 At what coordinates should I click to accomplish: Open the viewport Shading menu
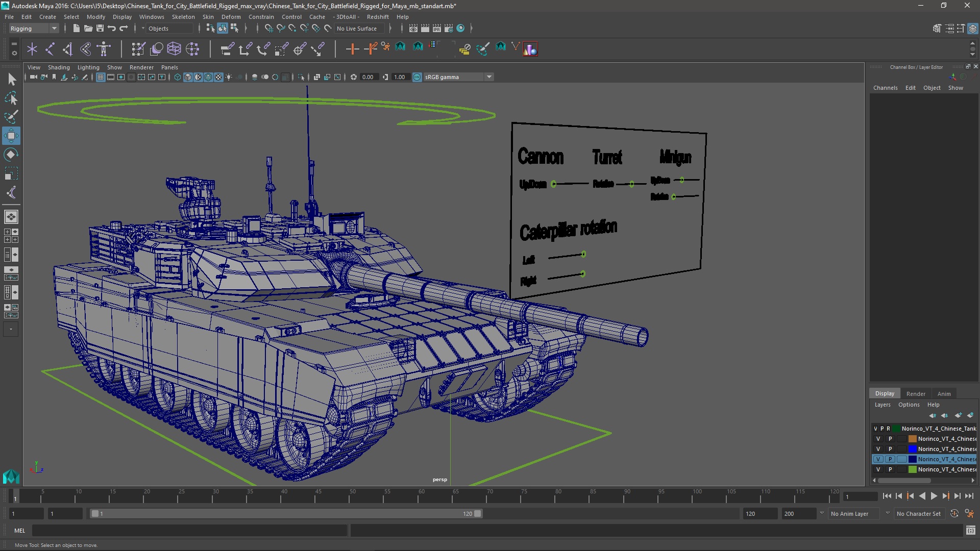(x=59, y=67)
